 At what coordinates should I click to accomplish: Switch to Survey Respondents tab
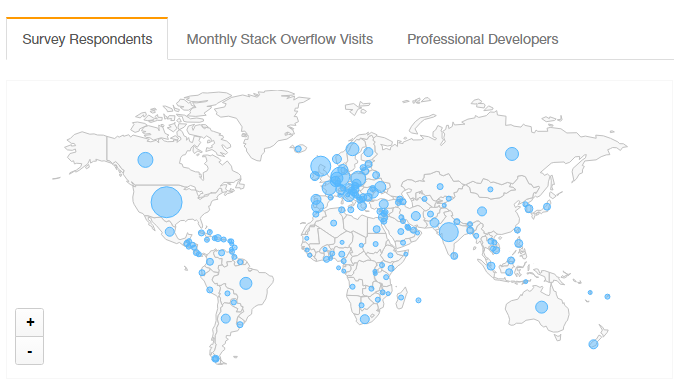click(x=87, y=39)
